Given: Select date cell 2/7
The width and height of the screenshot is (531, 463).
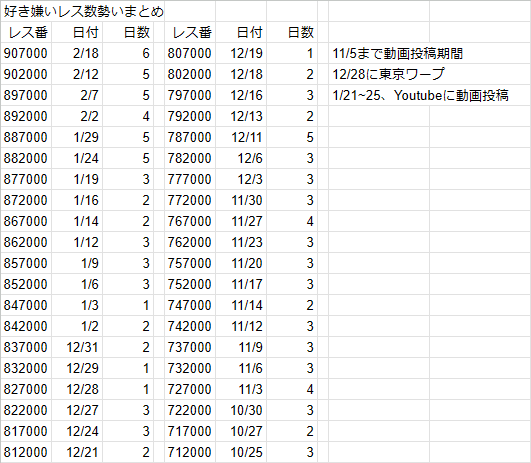Looking at the screenshot, I should (77, 95).
